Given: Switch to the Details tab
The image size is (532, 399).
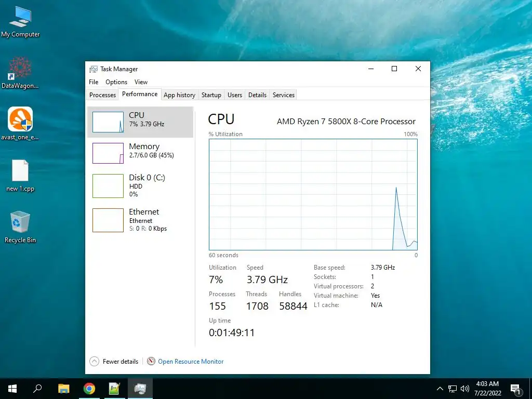Looking at the screenshot, I should pos(258,95).
